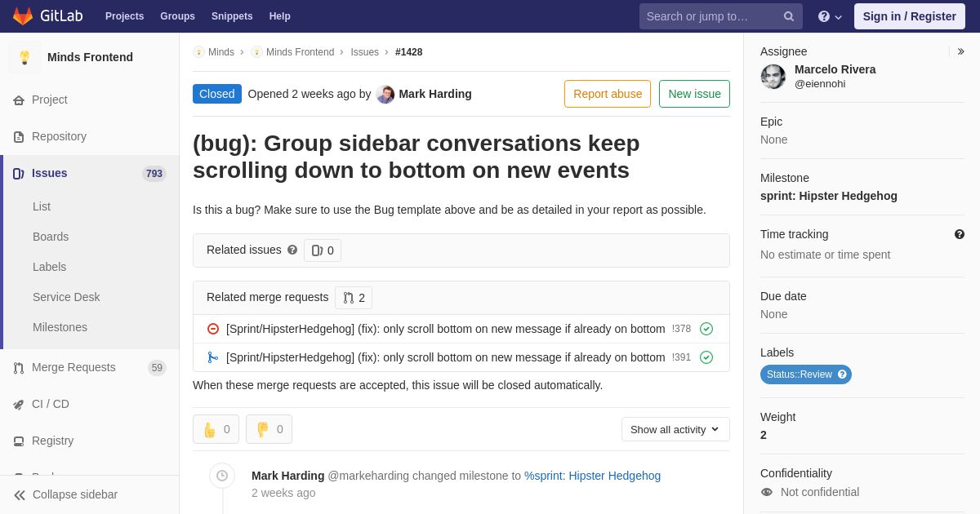Click the Not confidential eye icon

[x=767, y=492]
